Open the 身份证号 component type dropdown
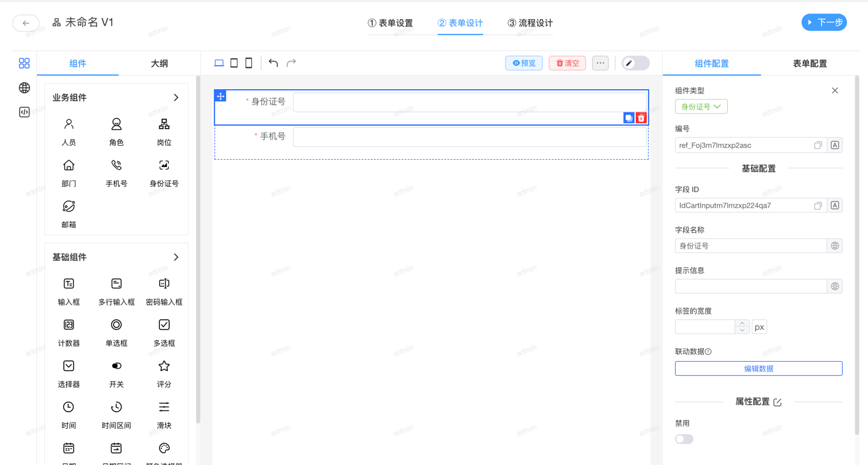 701,107
